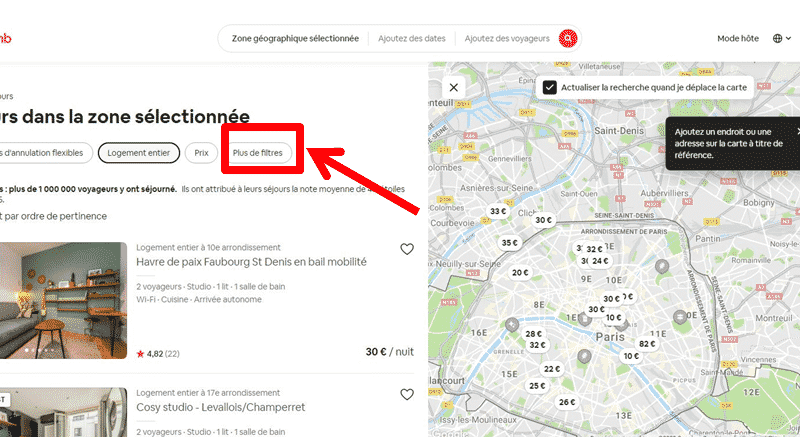The height and width of the screenshot is (437, 800).
Task: Click the Levallois/Champerret listing photo
Action: tap(63, 412)
